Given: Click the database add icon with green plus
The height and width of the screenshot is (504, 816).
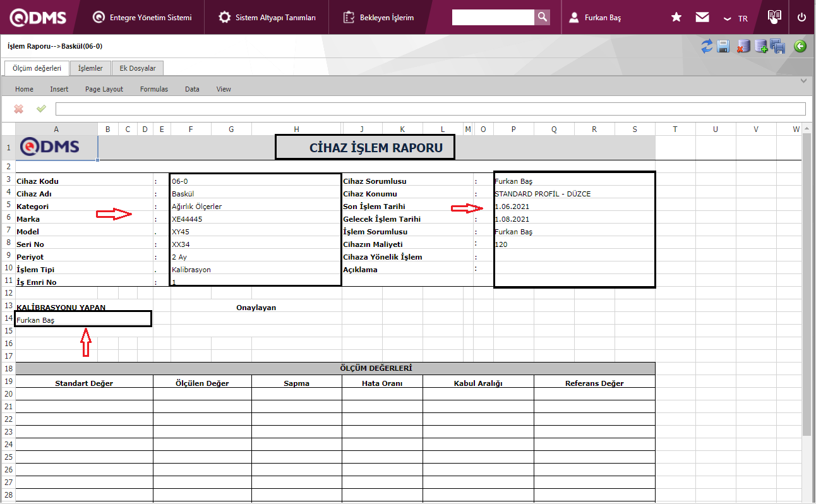Looking at the screenshot, I should [x=761, y=46].
